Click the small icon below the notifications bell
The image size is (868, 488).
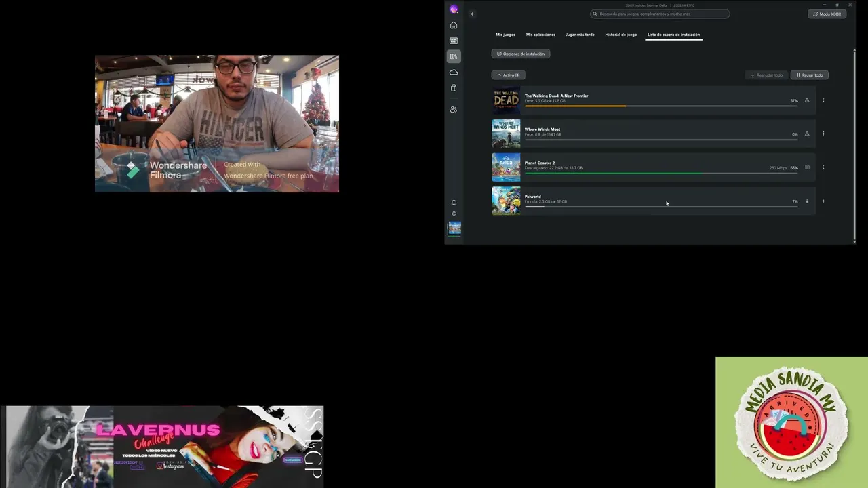454,214
